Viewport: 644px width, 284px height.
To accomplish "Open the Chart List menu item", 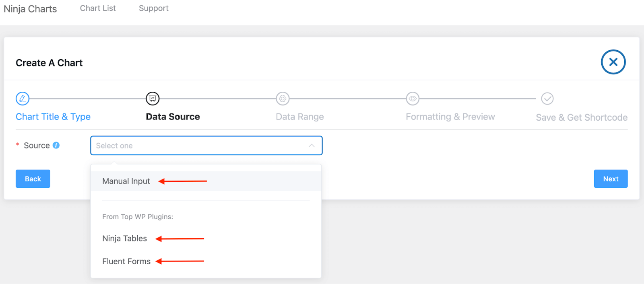I will [98, 8].
